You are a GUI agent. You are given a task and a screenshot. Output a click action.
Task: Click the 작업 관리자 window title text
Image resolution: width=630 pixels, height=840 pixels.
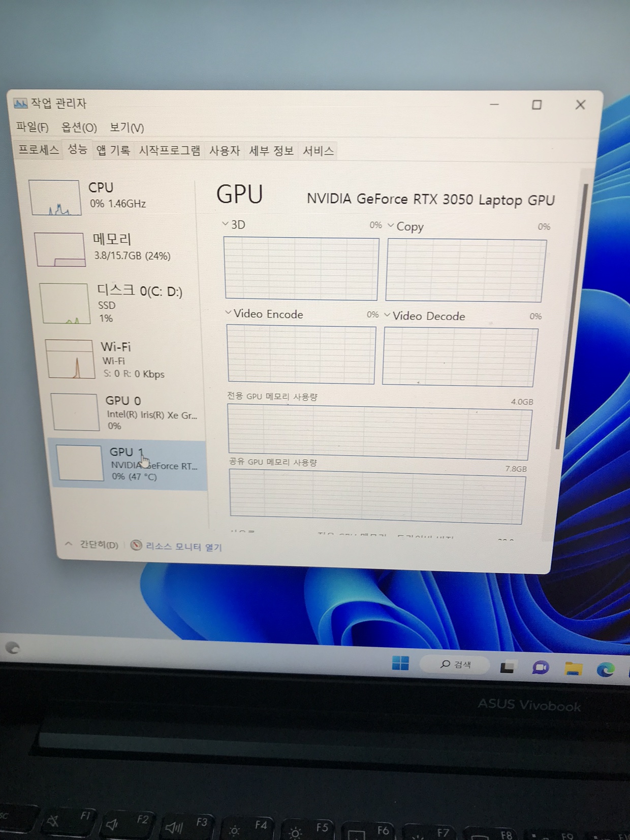point(58,104)
